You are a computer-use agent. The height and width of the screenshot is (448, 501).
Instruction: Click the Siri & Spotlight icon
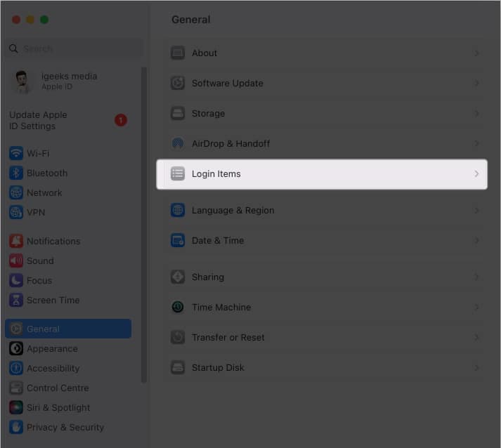point(16,407)
